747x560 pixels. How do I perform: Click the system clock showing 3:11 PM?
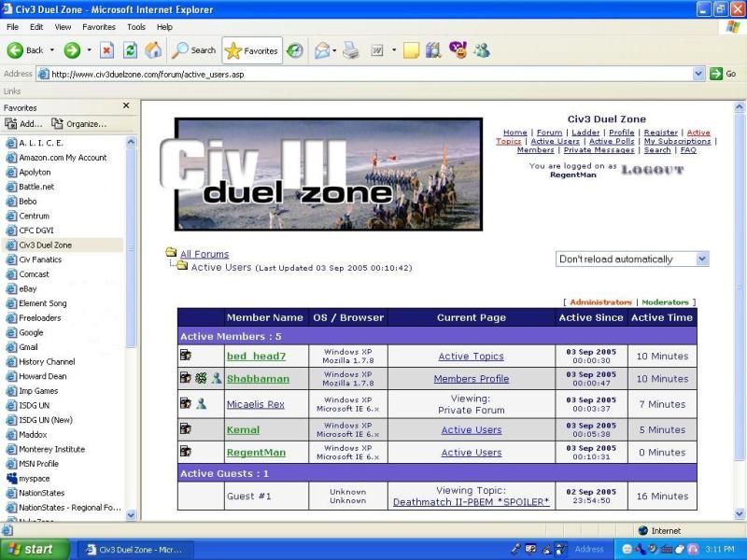click(x=720, y=550)
